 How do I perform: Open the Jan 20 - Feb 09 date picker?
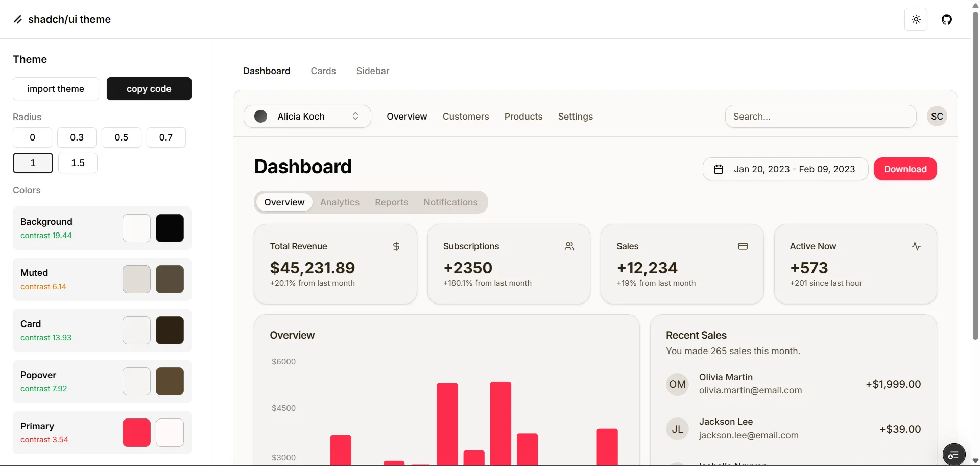794,169
